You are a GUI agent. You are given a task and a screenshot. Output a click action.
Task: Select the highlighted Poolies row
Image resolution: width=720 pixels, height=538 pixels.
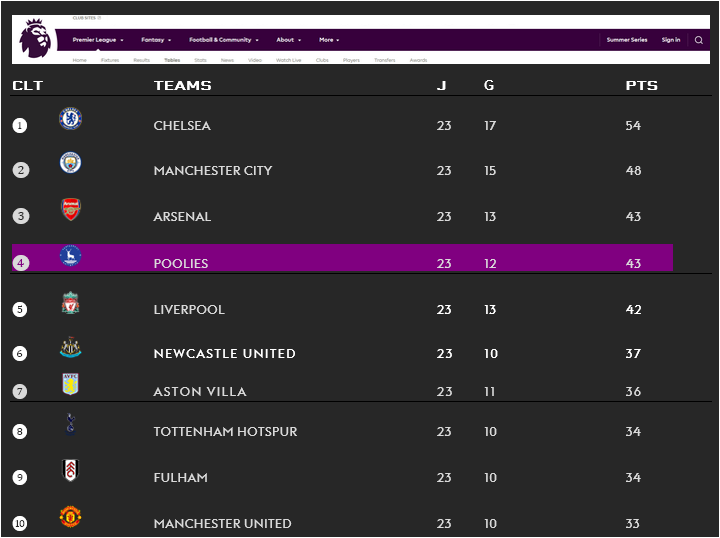pos(342,258)
